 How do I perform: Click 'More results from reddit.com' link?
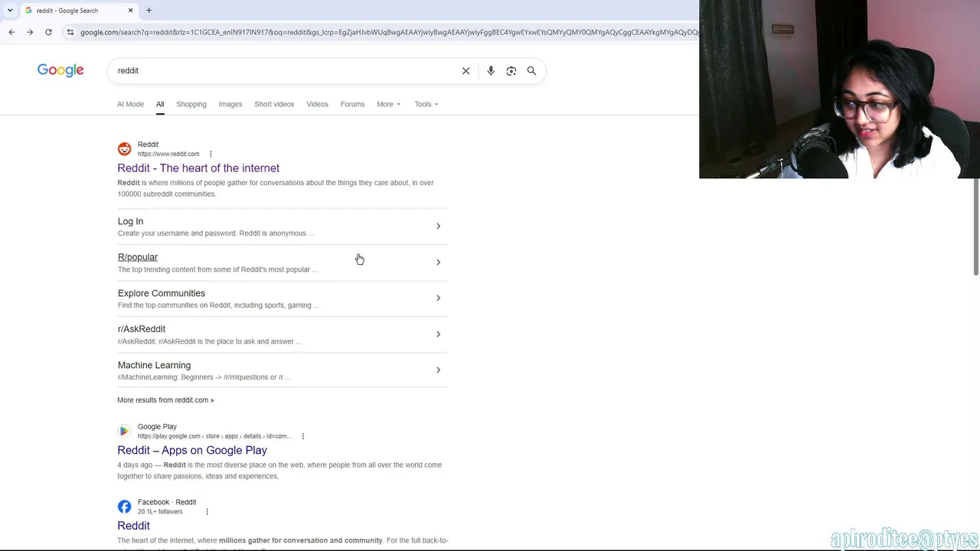click(165, 400)
